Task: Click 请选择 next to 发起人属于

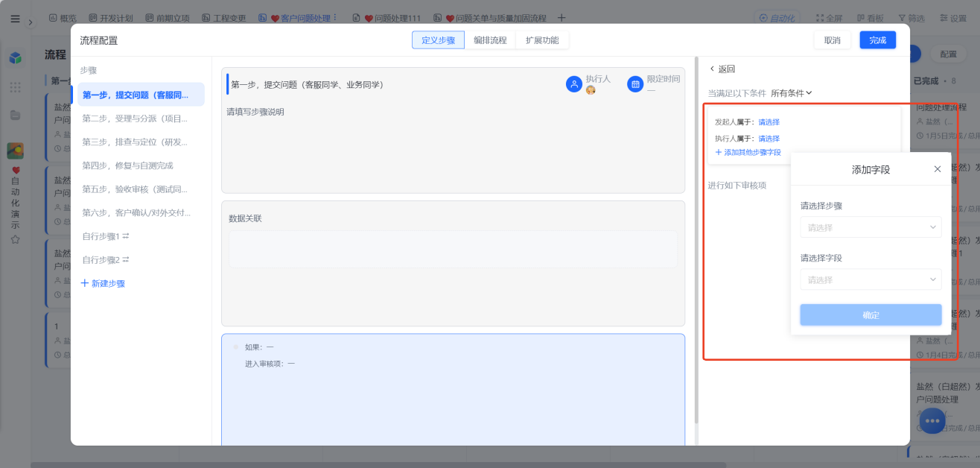Action: click(769, 122)
